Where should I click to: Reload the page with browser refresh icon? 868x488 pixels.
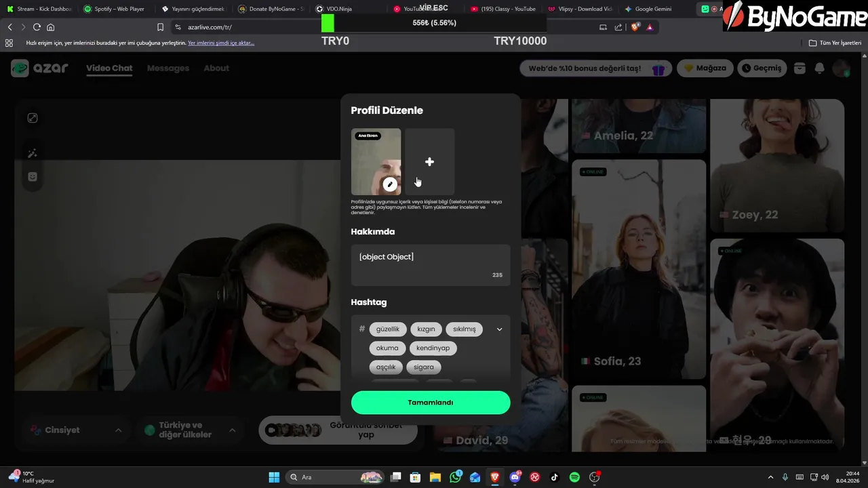(37, 27)
